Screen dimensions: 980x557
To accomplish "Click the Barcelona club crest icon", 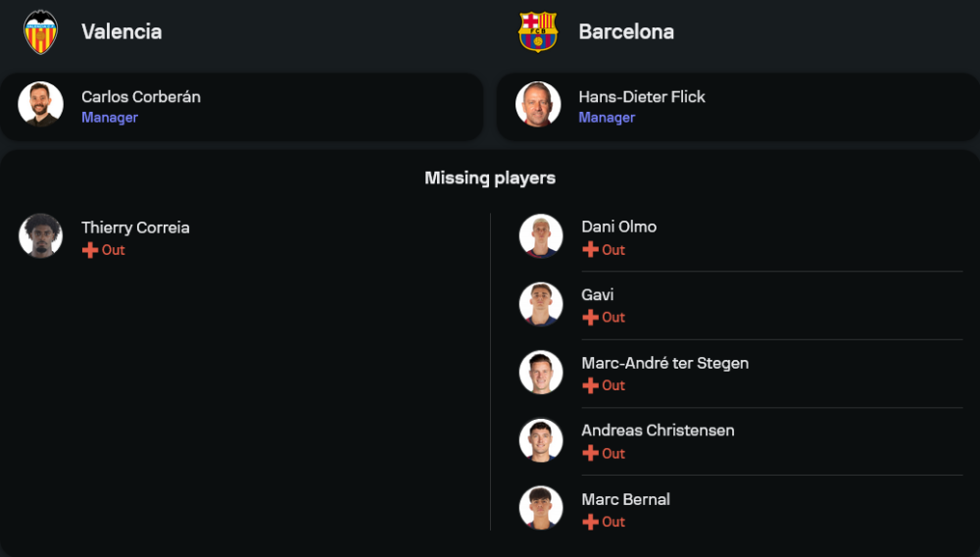I will (538, 31).
